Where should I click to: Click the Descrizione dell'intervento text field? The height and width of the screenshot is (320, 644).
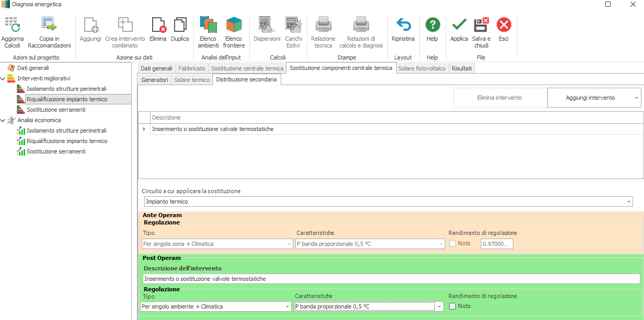pos(391,279)
